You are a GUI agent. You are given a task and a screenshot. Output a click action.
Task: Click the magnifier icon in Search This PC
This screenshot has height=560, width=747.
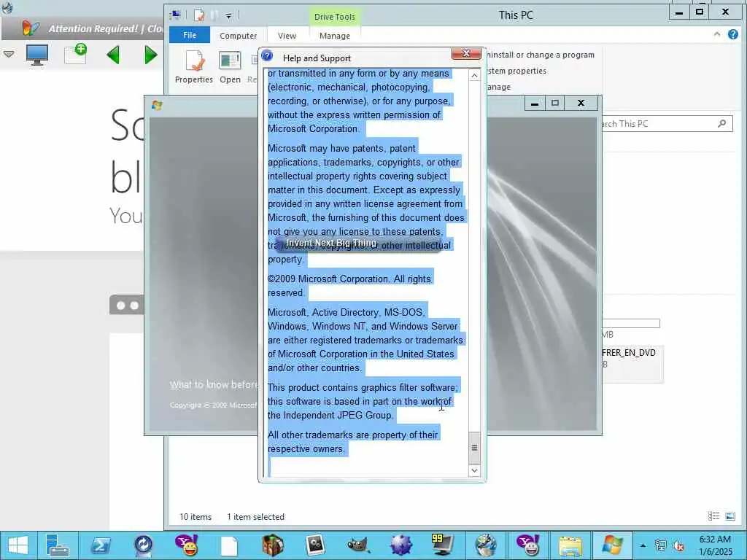(x=721, y=124)
